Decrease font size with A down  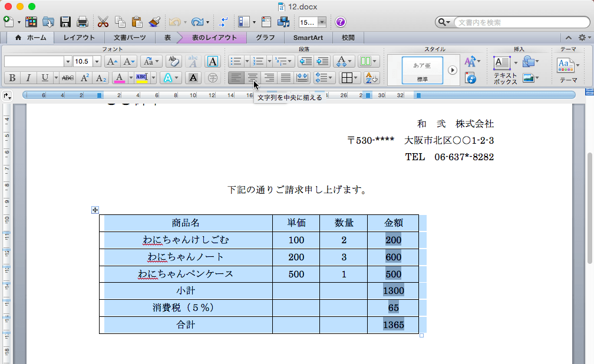pos(129,61)
